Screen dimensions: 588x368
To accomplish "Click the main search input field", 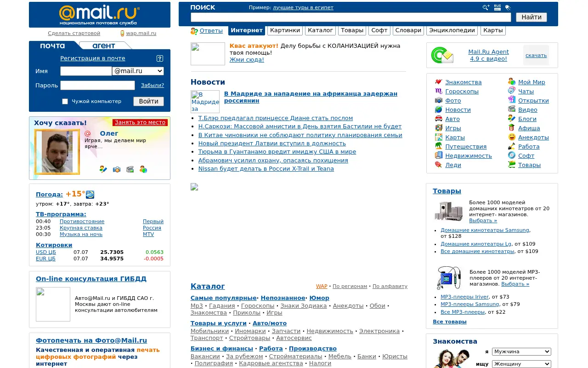I will point(351,17).
